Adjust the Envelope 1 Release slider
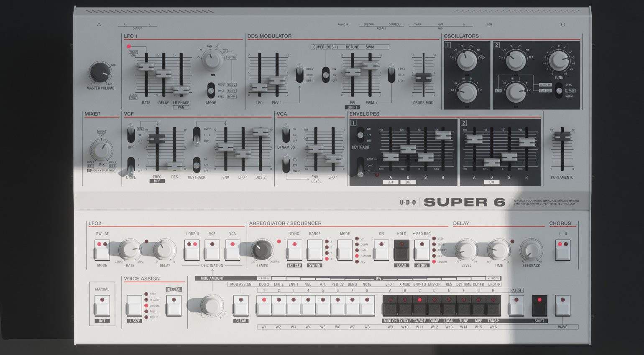 pos(443,135)
